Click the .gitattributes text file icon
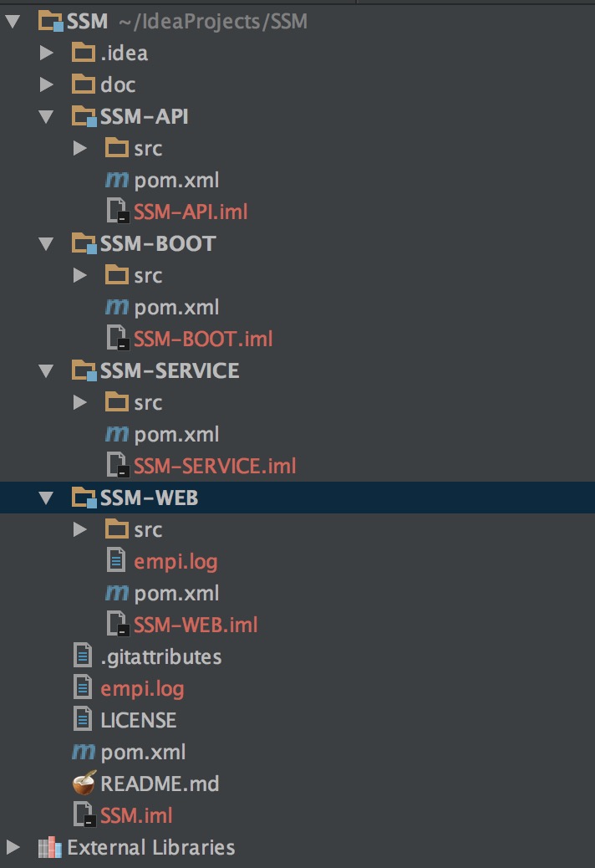595x868 pixels. 83,656
